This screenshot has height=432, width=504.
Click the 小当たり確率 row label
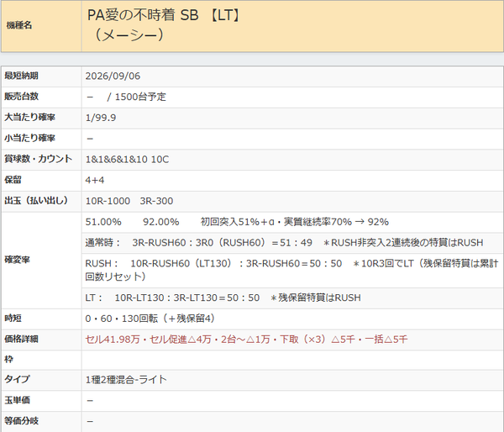point(29,139)
